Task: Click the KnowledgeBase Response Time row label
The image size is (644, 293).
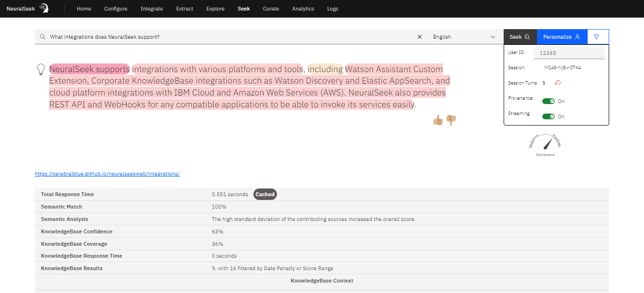Action: coord(82,256)
